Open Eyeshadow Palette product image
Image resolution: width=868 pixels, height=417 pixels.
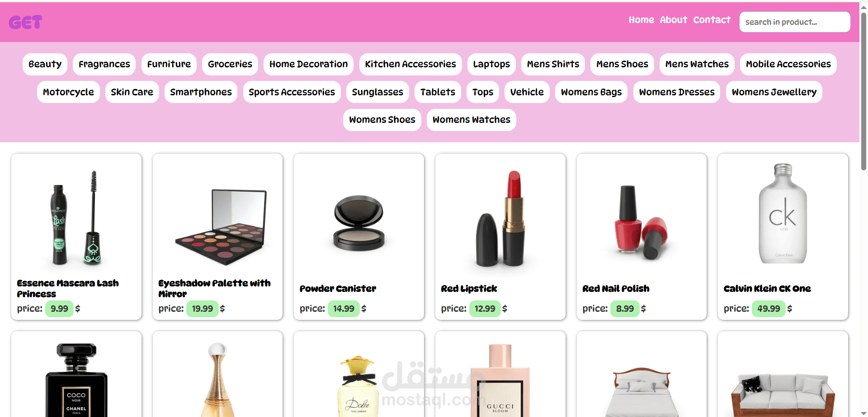pyautogui.click(x=218, y=217)
